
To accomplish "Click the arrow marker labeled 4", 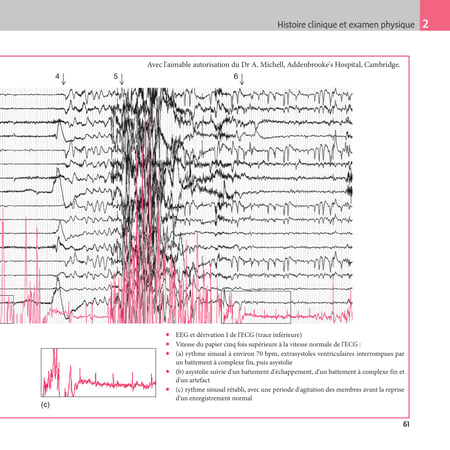I will tap(61, 78).
